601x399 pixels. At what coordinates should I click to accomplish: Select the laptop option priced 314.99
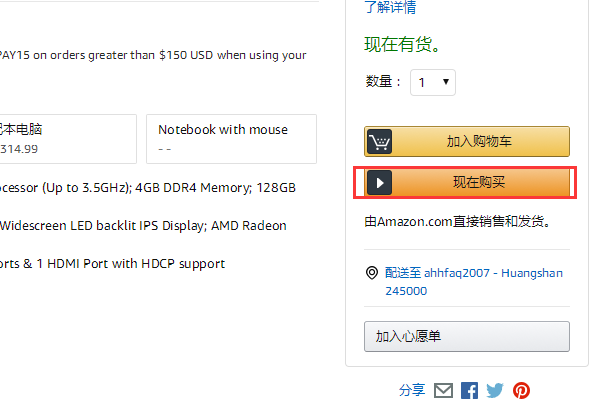(67, 139)
